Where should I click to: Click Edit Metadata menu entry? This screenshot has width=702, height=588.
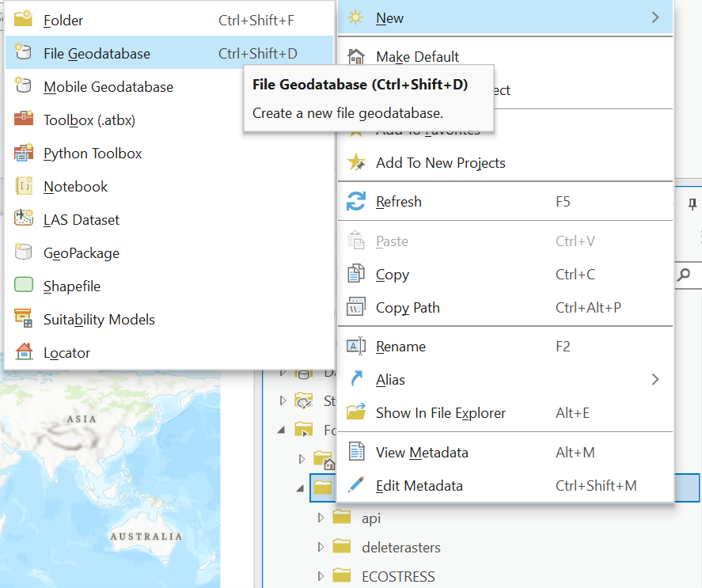[x=419, y=486]
